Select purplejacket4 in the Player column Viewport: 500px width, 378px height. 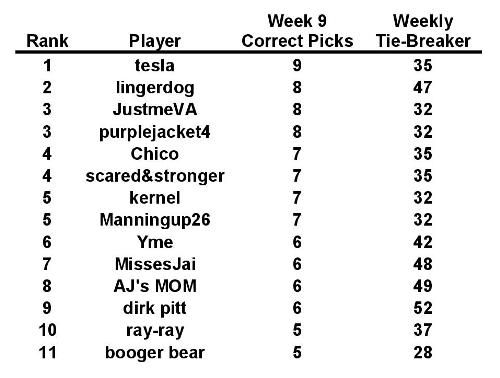coord(155,132)
